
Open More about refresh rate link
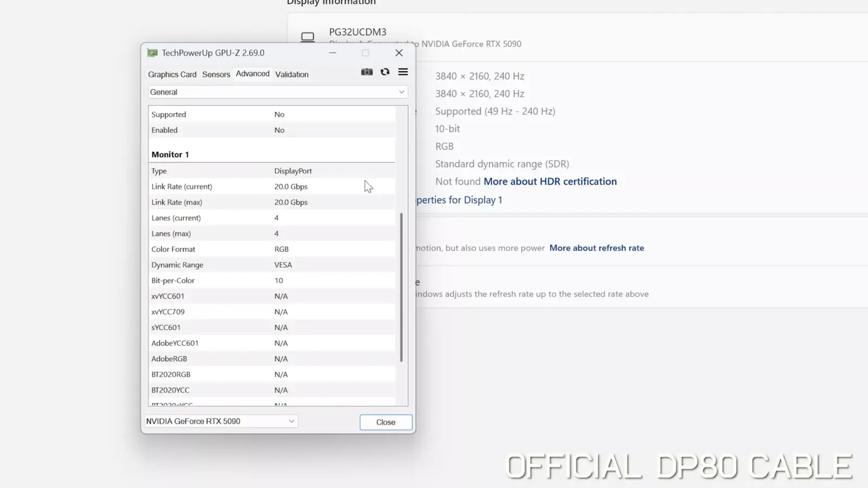click(597, 248)
